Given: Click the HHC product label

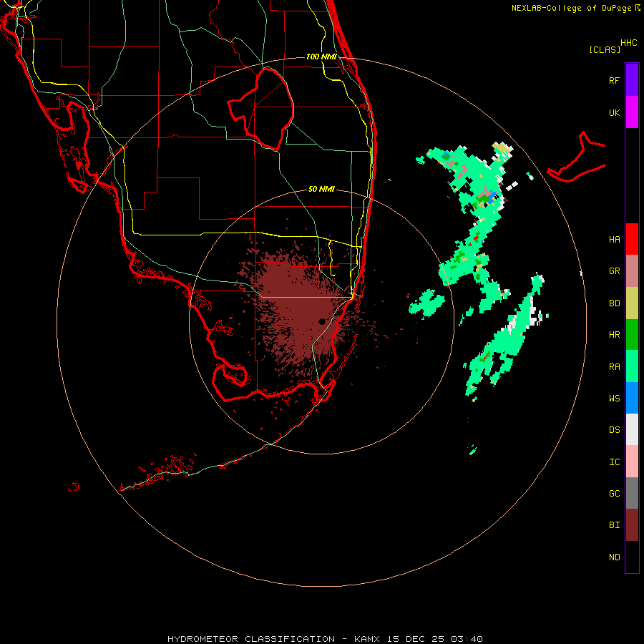Looking at the screenshot, I should click(628, 43).
